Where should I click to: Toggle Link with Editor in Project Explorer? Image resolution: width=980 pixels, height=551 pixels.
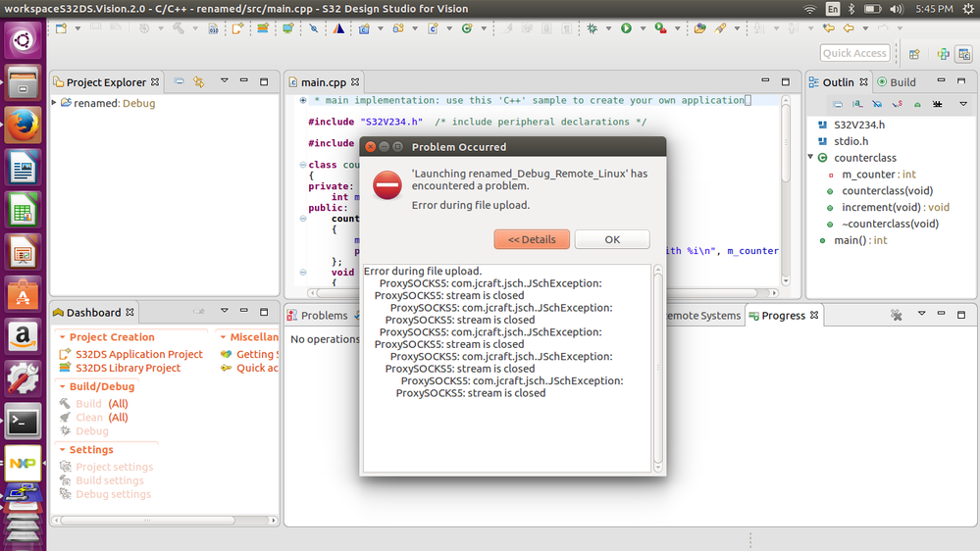pos(199,81)
